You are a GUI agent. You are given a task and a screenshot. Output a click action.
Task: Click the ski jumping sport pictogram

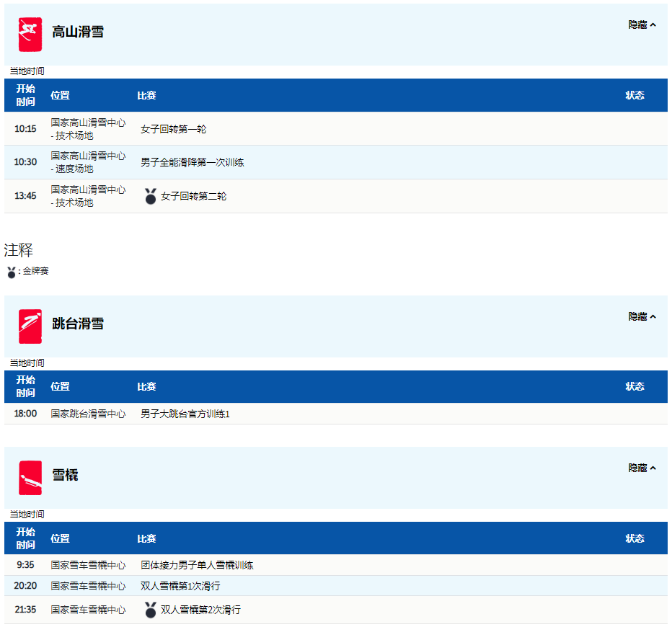[x=30, y=326]
